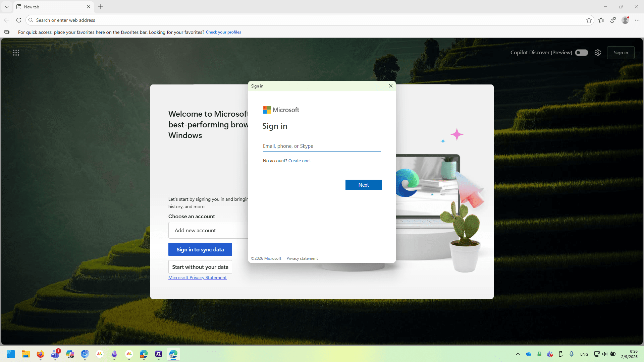Toggle Copilot Discover (Preview) switch
The image size is (644, 362).
tap(582, 53)
